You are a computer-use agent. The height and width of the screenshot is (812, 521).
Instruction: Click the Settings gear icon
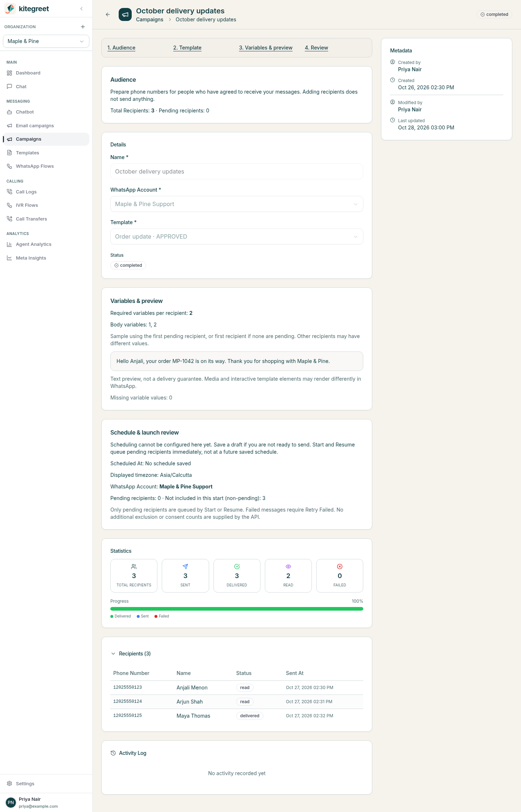9,784
